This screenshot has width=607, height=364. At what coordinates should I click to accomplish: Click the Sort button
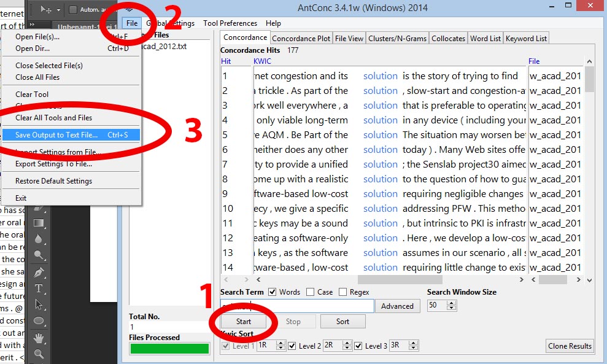click(x=342, y=322)
